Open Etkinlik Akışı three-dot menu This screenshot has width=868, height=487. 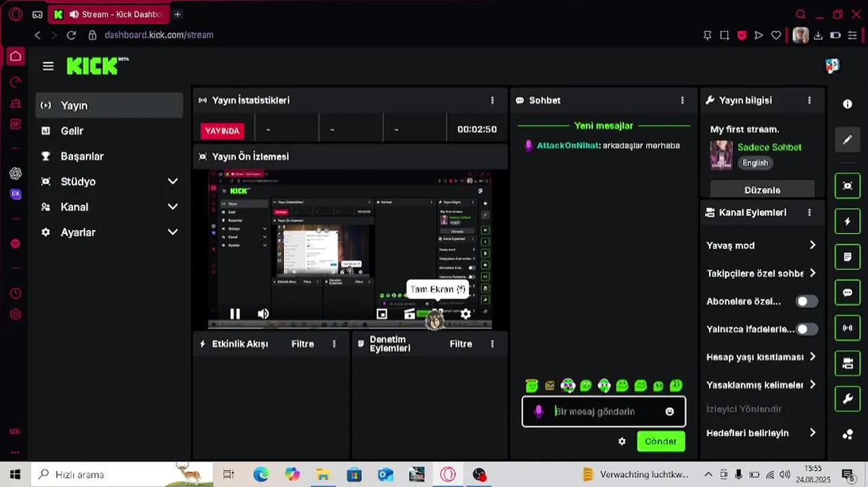point(334,344)
